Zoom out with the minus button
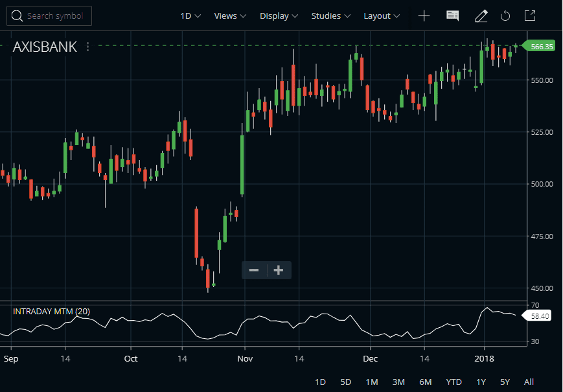563x392 pixels. click(x=254, y=270)
